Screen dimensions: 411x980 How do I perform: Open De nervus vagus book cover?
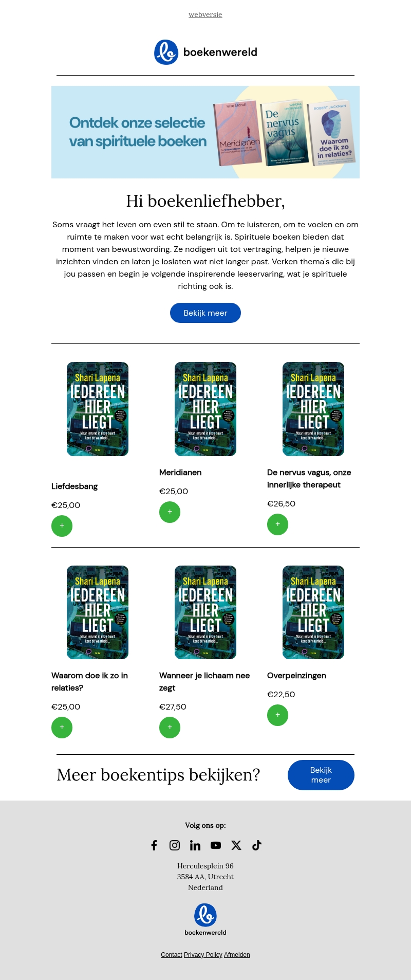coord(313,409)
